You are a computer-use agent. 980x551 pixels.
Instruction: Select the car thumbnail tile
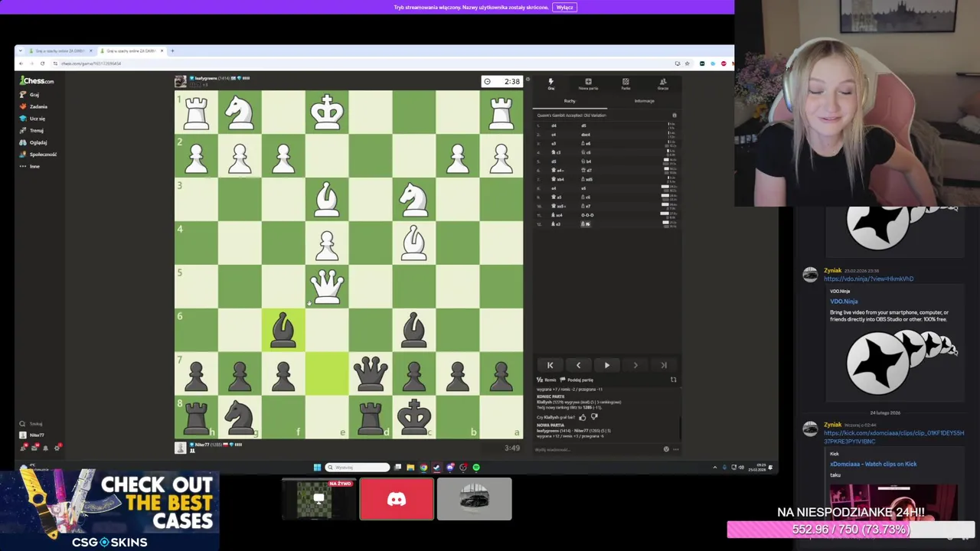pos(475,499)
